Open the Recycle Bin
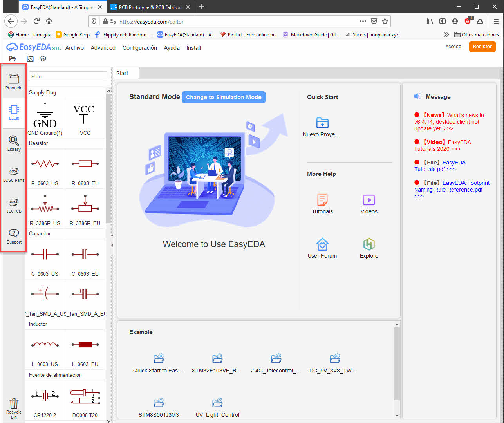 [x=14, y=409]
